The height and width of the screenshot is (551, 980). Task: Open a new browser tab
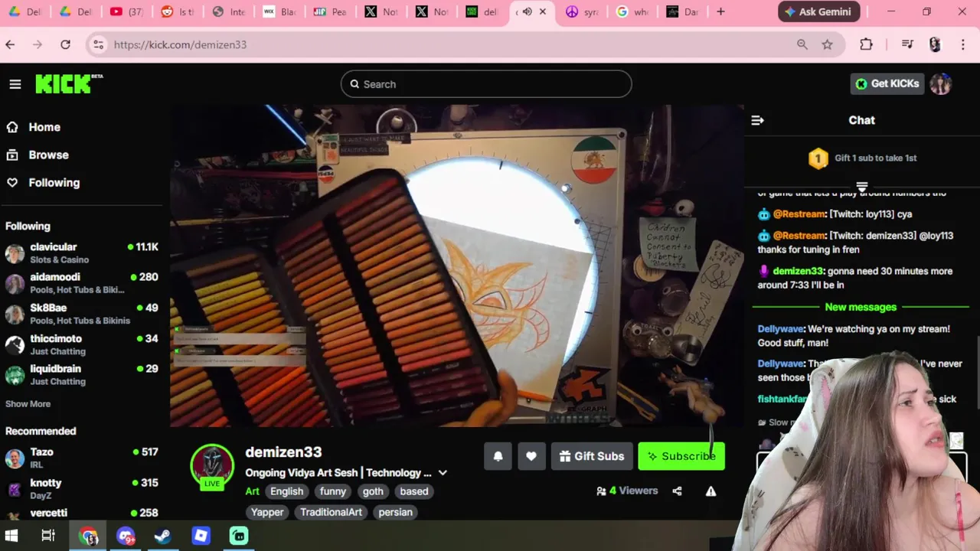(720, 11)
